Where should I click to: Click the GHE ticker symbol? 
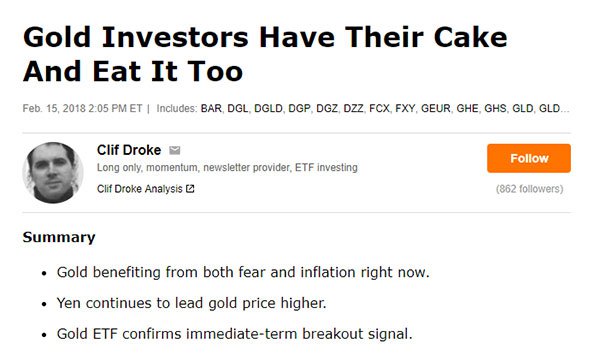click(x=467, y=109)
